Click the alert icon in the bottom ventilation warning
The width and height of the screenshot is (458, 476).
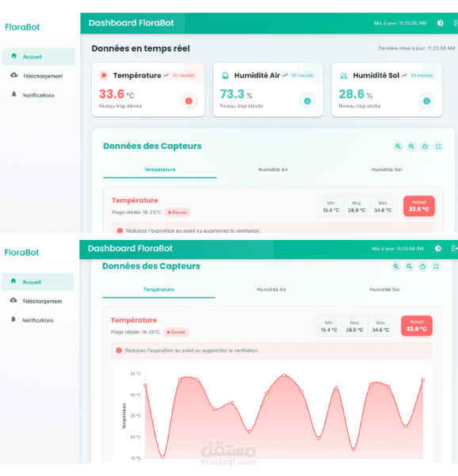click(x=119, y=350)
